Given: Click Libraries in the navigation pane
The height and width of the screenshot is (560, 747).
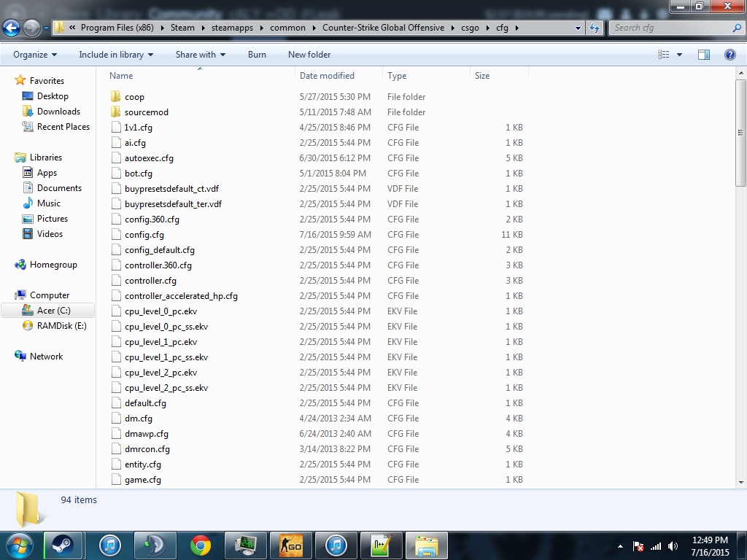Looking at the screenshot, I should (46, 157).
